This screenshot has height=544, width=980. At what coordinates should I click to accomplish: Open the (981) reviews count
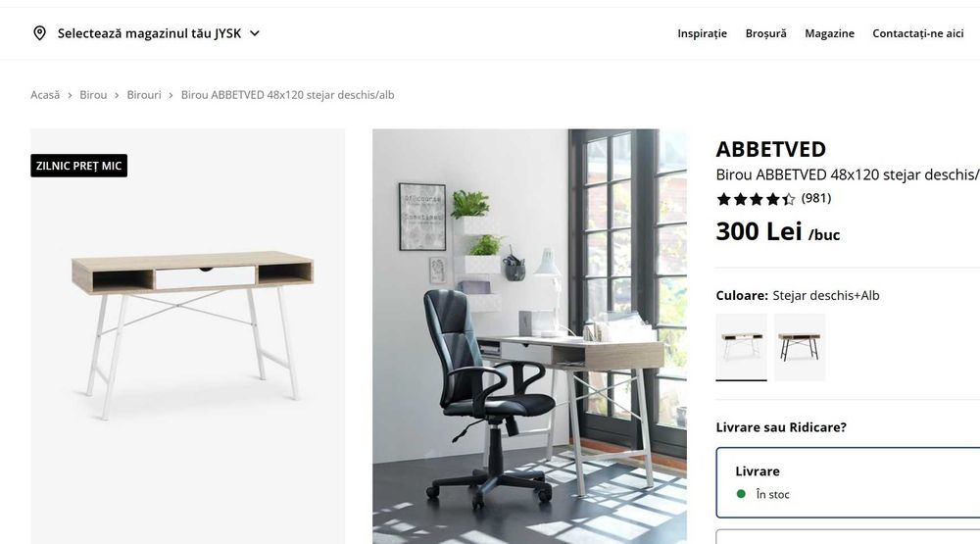816,198
